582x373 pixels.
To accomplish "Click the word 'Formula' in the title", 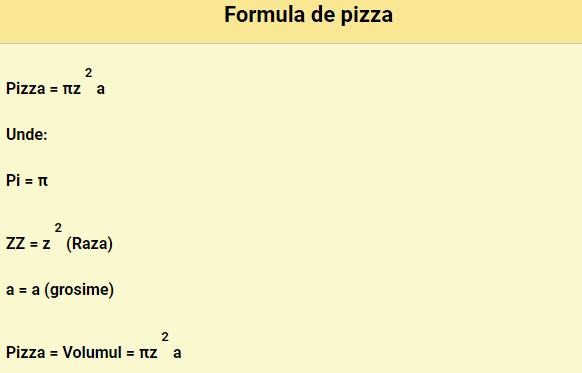I will (265, 14).
